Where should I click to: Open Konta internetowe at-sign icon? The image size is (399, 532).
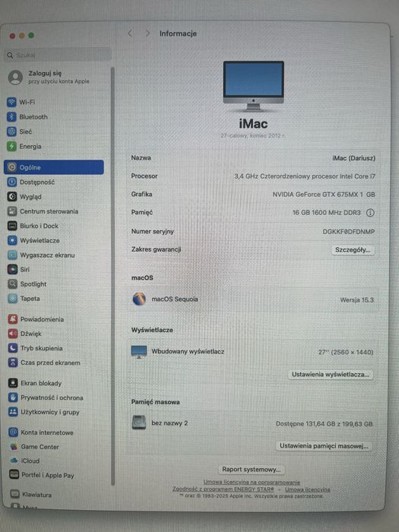[x=14, y=432]
